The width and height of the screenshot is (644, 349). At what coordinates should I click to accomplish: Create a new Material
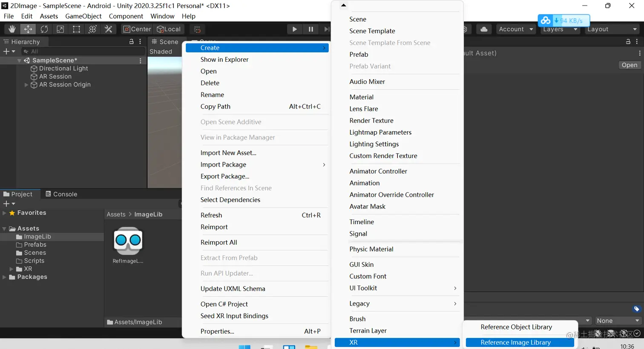(x=397, y=97)
